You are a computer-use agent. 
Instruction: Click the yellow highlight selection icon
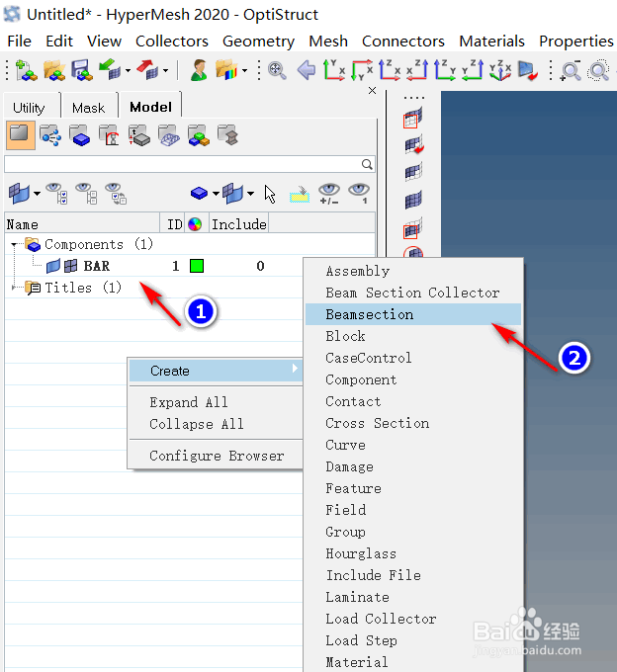300,194
